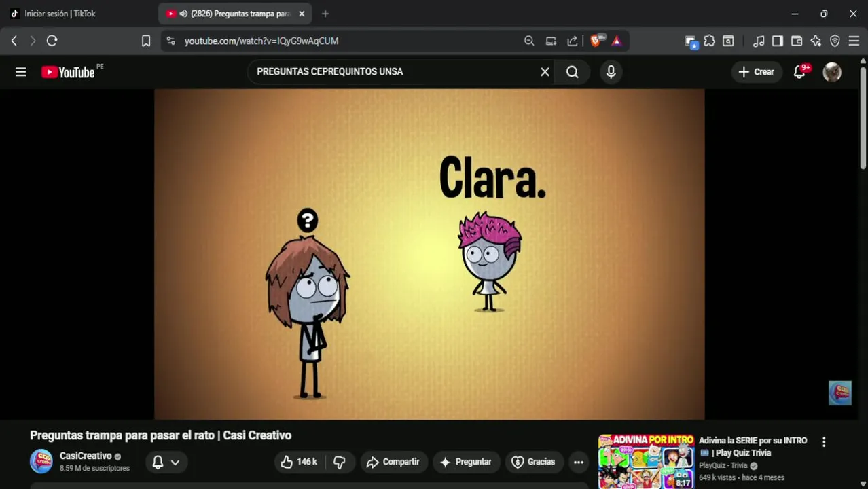Image resolution: width=868 pixels, height=489 pixels.
Task: Go to YouTube home via logo
Action: (68, 72)
